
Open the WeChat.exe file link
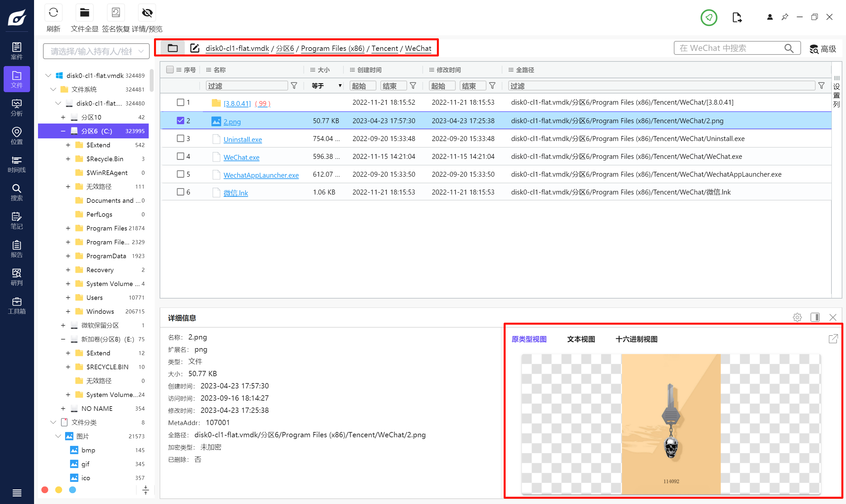click(241, 157)
